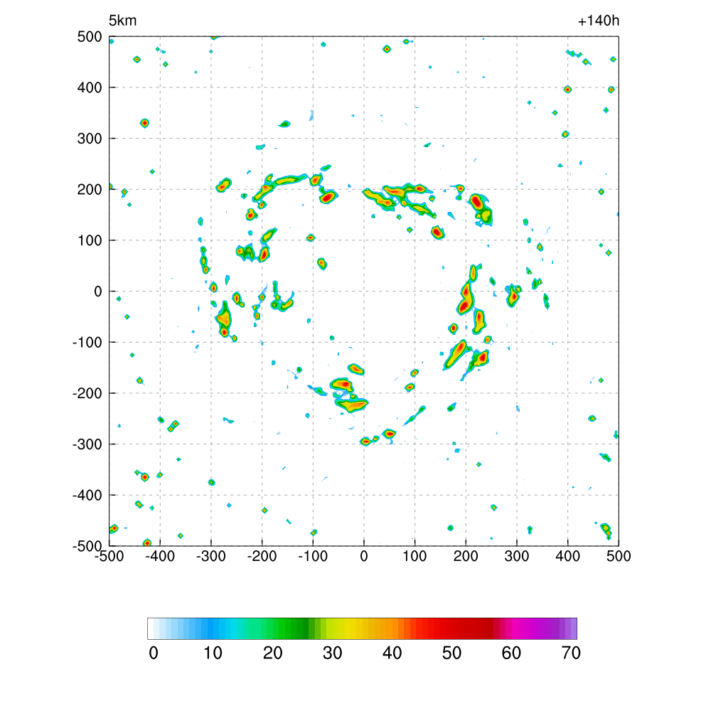Click the colorbar value label 60
This screenshot has height=728, width=728.
[511, 653]
